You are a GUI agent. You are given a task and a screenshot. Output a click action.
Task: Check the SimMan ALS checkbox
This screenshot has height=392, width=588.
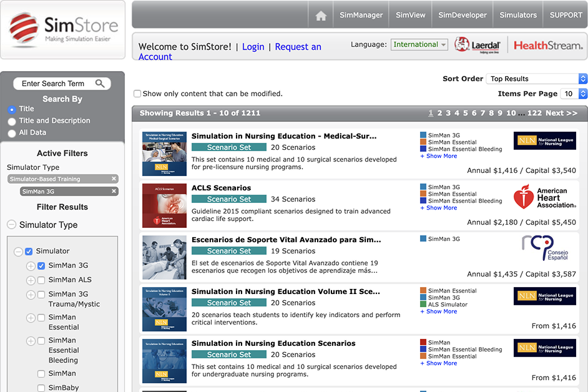[x=42, y=280]
